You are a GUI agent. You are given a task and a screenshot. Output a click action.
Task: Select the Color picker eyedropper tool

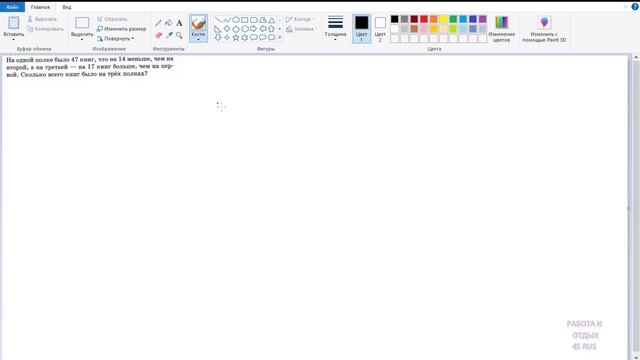point(169,36)
